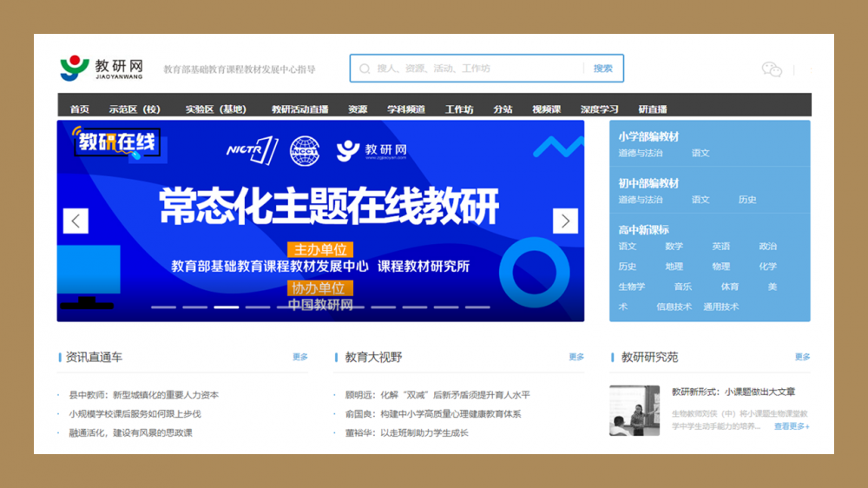
Task: Open the 教研新形式 article thumbnail
Action: (635, 411)
